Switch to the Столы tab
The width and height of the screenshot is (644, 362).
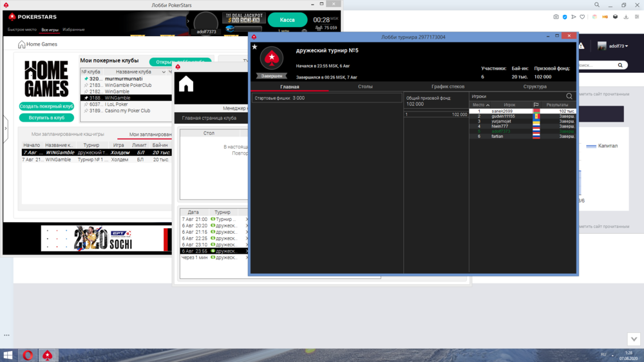pyautogui.click(x=365, y=86)
